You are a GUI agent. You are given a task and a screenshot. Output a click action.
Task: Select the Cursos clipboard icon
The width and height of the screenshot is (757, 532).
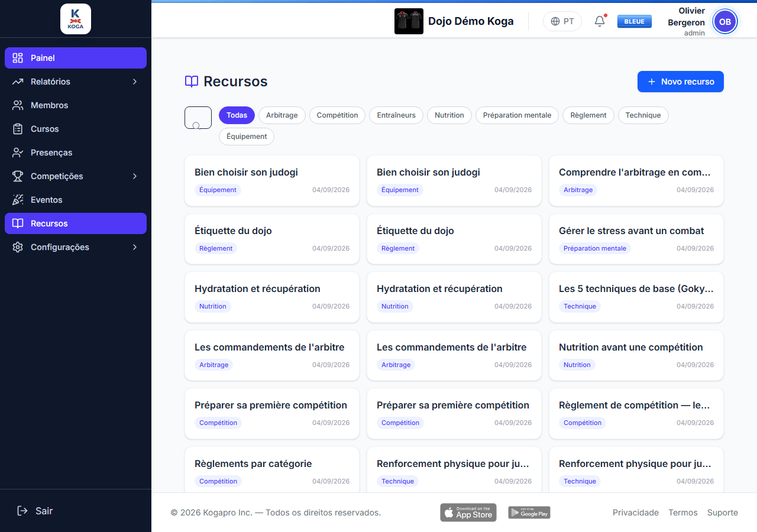pyautogui.click(x=18, y=129)
